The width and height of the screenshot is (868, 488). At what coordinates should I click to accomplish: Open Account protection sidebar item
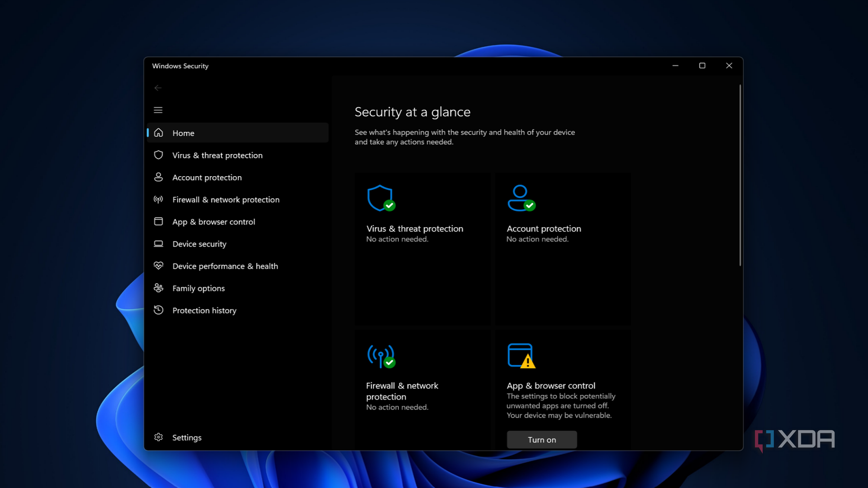point(238,177)
